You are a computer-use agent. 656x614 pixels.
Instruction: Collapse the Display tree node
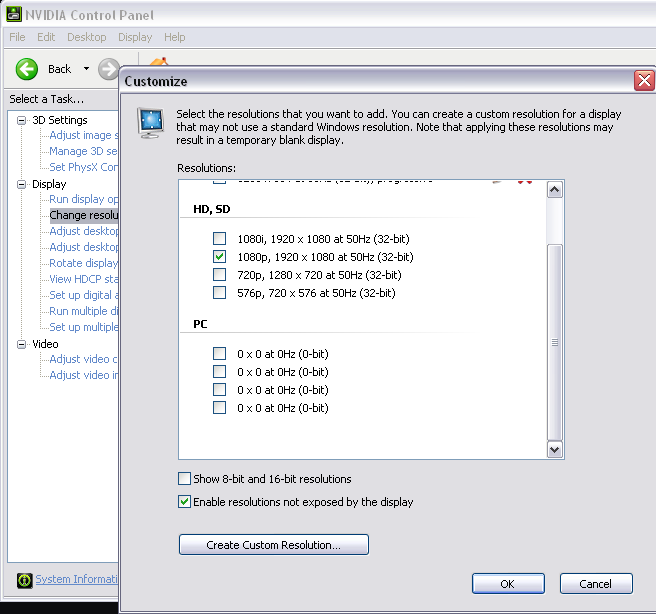click(x=21, y=184)
